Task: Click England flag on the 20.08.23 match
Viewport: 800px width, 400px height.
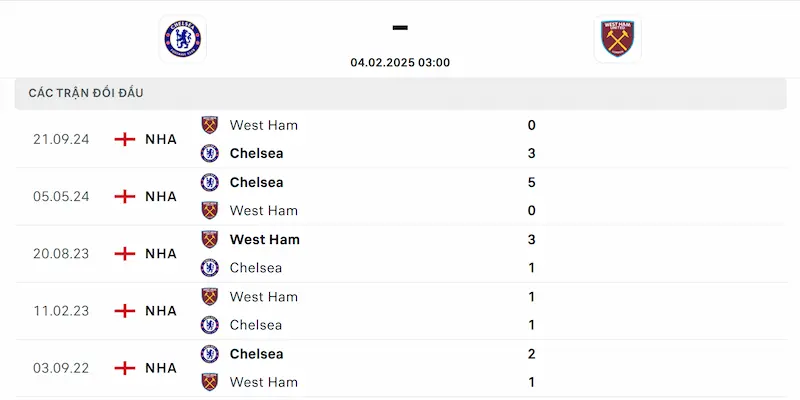Action: tap(125, 253)
